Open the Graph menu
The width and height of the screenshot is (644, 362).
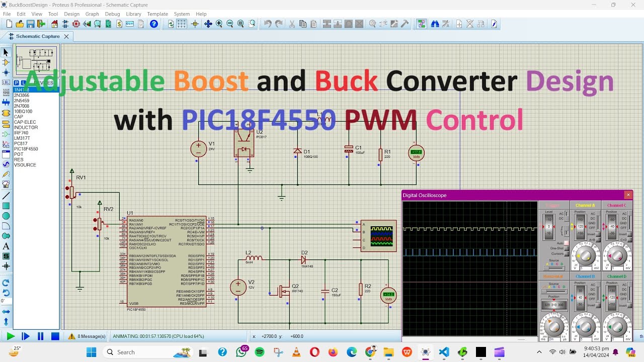pyautogui.click(x=92, y=14)
